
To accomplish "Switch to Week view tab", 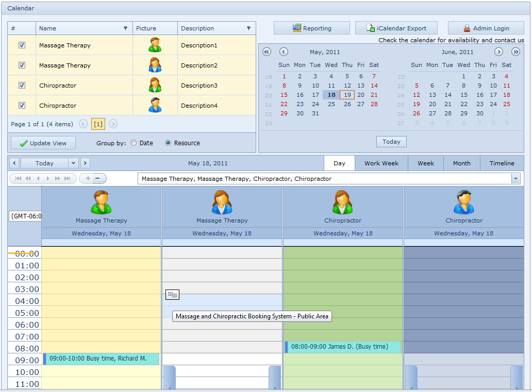I will point(426,163).
